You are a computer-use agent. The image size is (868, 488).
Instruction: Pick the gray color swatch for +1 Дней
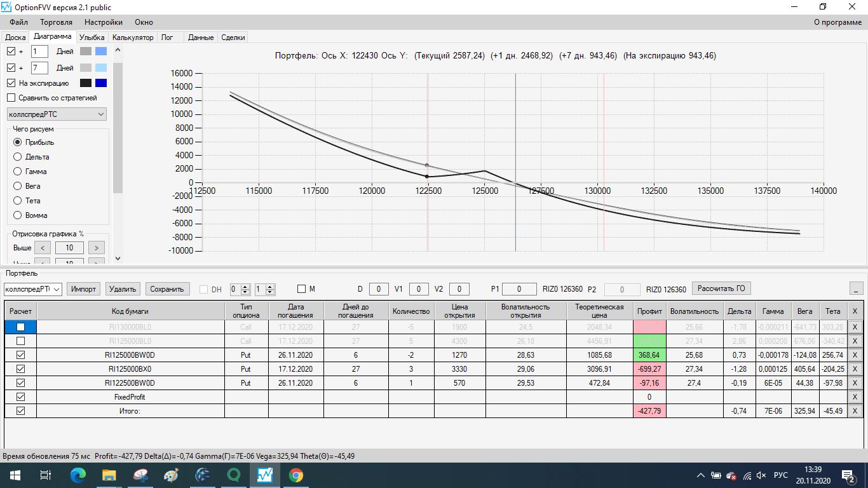(x=86, y=51)
